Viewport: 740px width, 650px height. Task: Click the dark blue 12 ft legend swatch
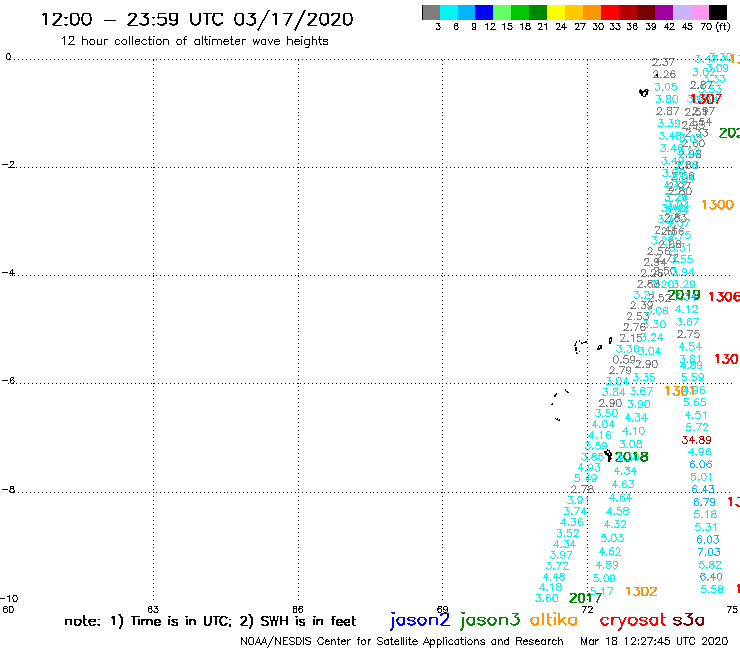click(x=484, y=12)
